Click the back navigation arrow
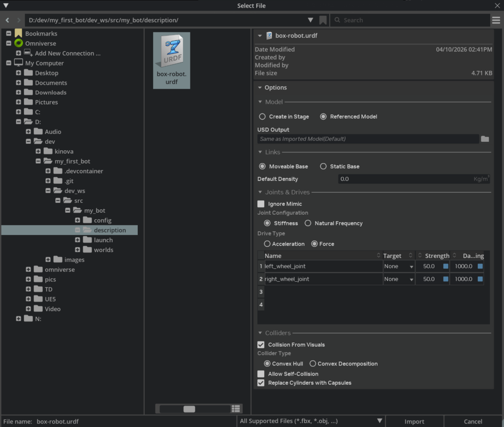 pos(7,20)
